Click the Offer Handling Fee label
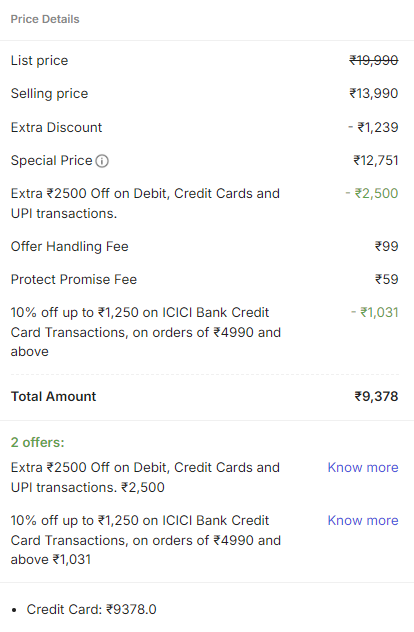This screenshot has height=632, width=414. point(69,246)
